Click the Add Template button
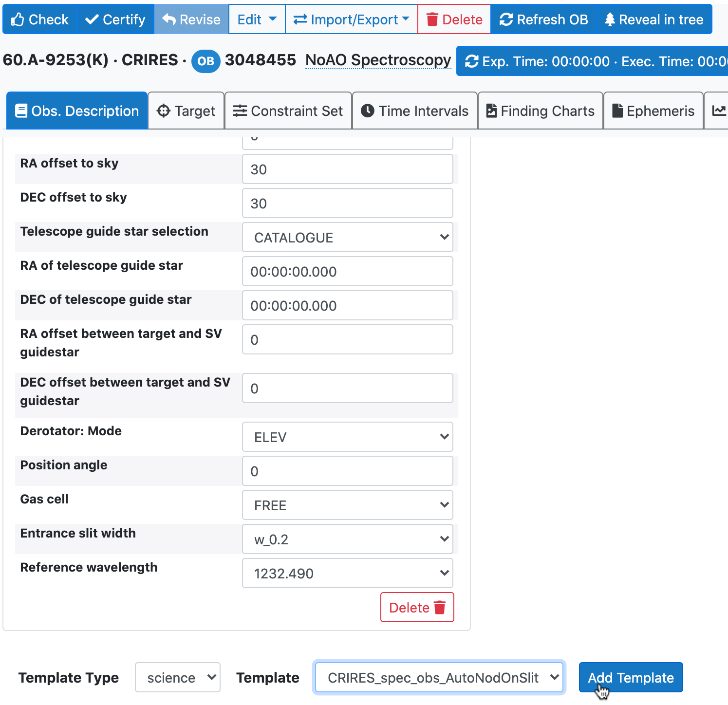 pos(631,677)
